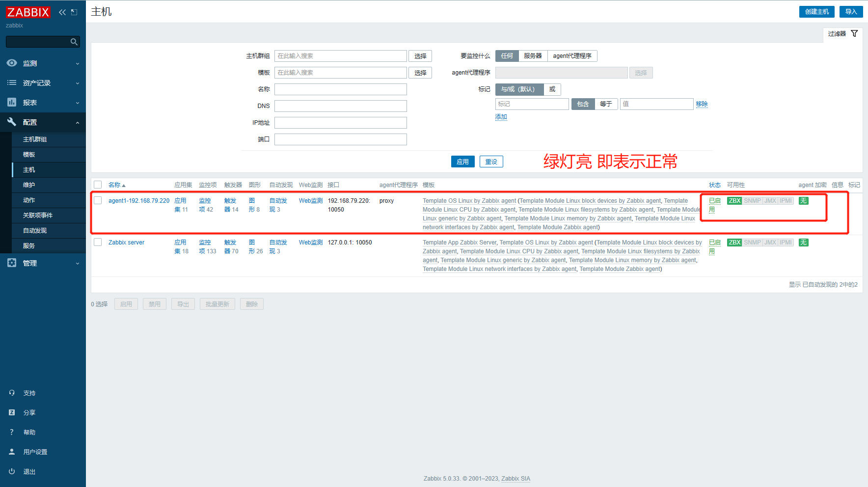Open 维护 submenu item

[x=49, y=185]
